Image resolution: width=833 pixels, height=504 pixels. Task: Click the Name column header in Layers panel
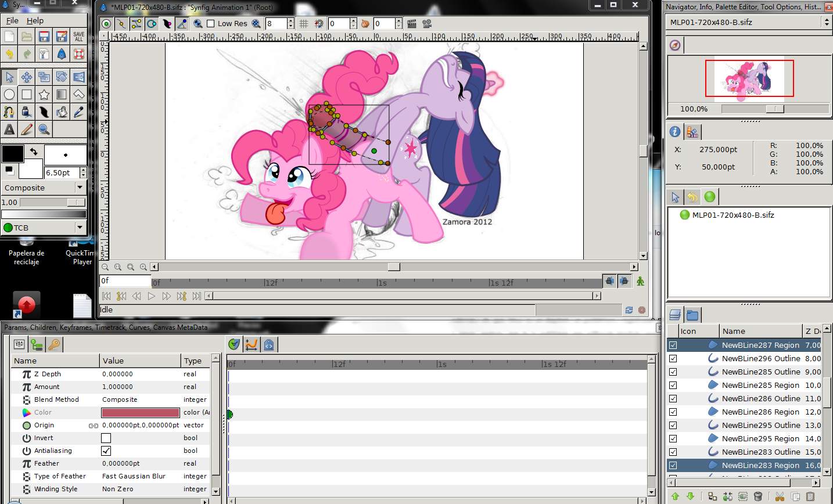tap(760, 331)
